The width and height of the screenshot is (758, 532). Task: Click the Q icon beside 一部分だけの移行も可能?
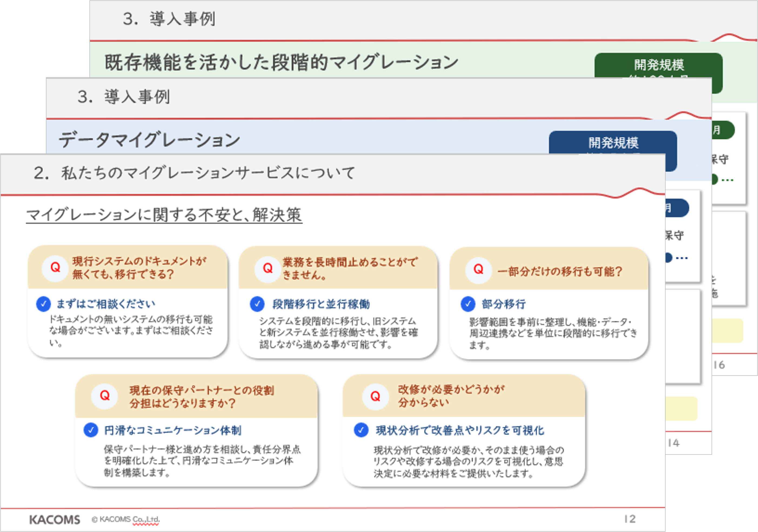pyautogui.click(x=478, y=270)
